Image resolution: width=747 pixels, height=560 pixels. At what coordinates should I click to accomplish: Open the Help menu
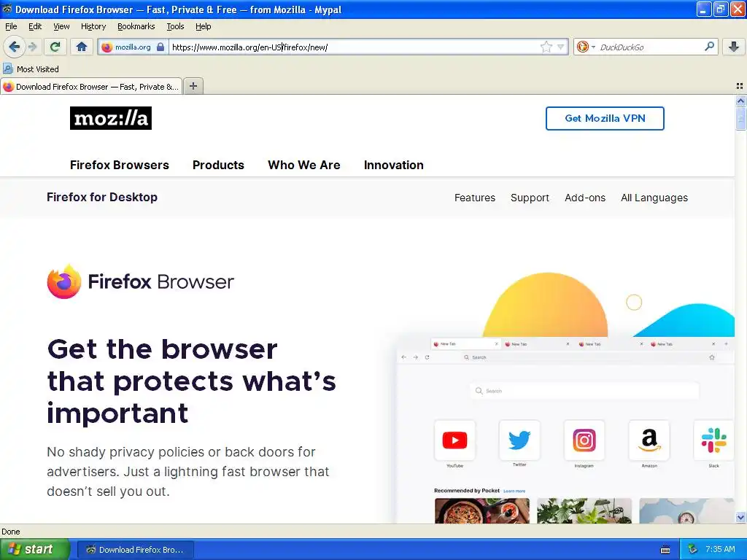coord(204,26)
